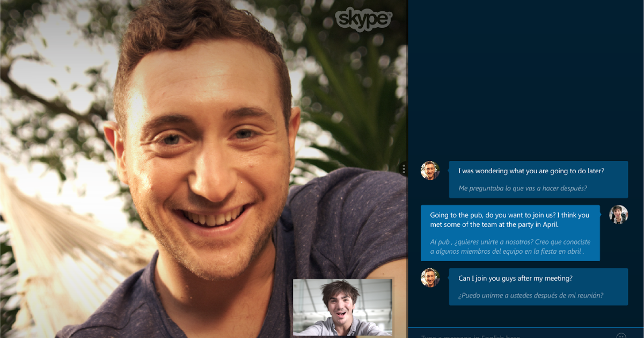The height and width of the screenshot is (338, 644).
Task: Click translation 'Me preguntaba lo que vas a hacer después?'
Action: [523, 188]
